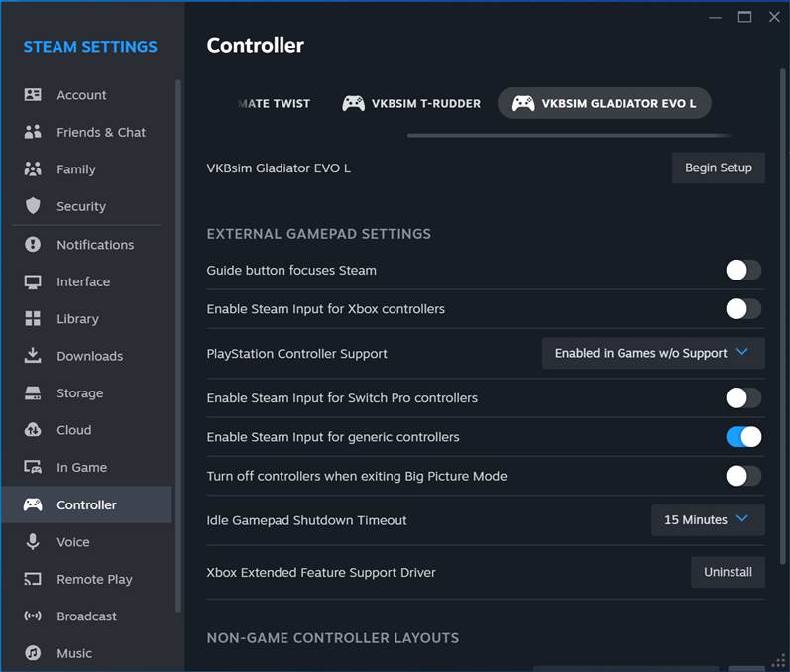790x672 pixels.
Task: Open Idle Gamepad Shutdown Timeout dropdown
Action: point(708,520)
